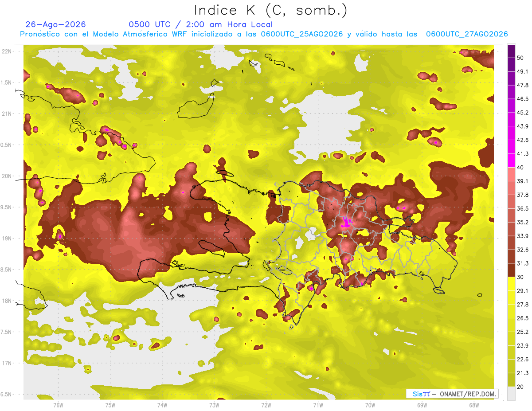
Task: Pick the magenta swatch between 40 and 41.3
Action: pos(511,160)
